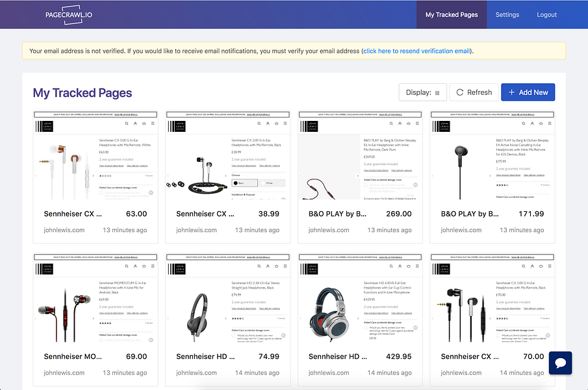The width and height of the screenshot is (588, 390).
Task: Click johnlewis.com on the 429.95 card
Action: [x=329, y=372]
